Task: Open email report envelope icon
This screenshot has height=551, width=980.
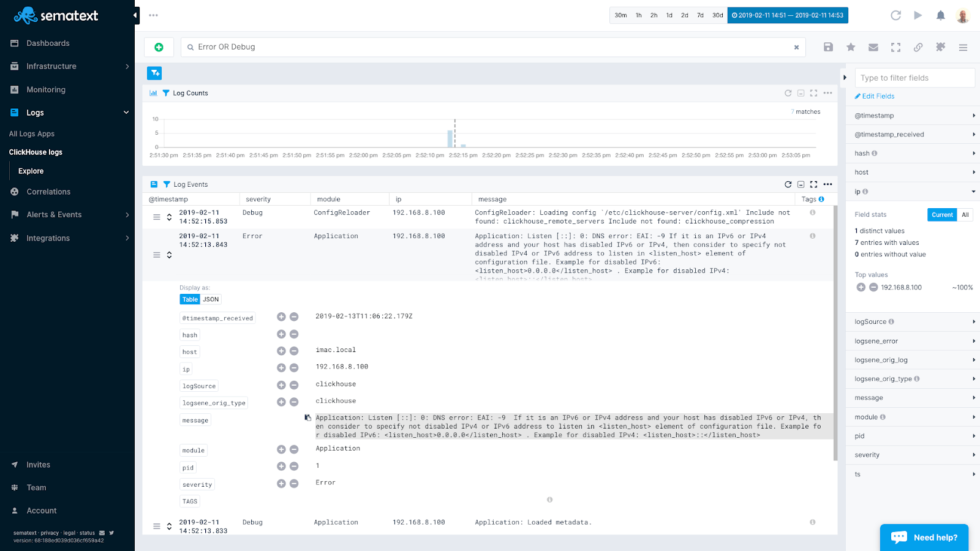Action: [873, 47]
